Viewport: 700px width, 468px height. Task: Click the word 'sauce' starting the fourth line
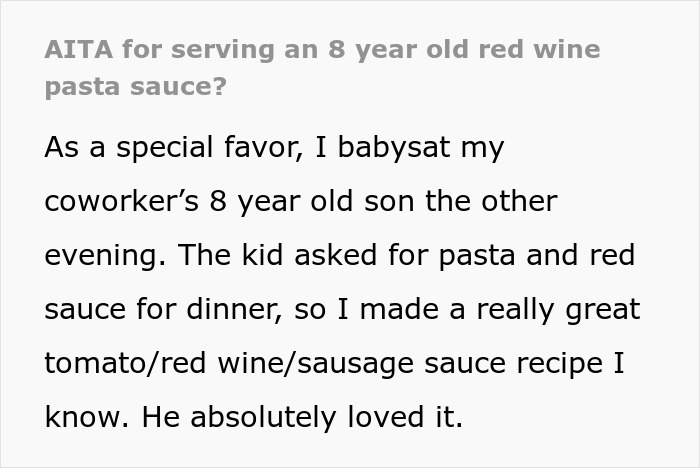click(x=81, y=308)
